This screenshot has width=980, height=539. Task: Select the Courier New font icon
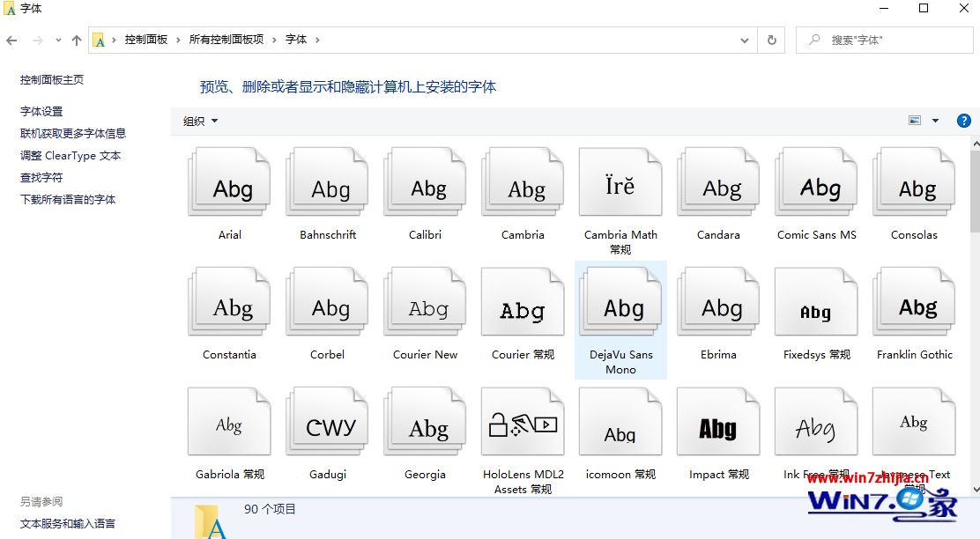(425, 302)
